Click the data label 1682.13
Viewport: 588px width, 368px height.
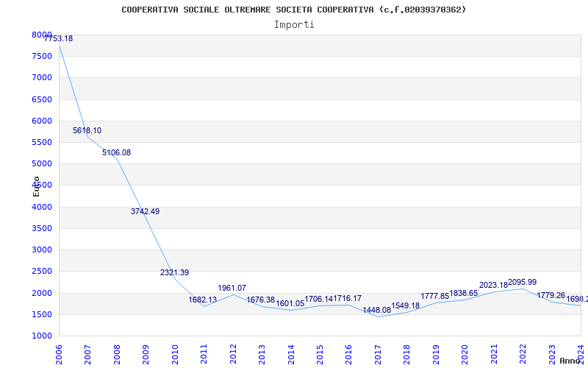tap(203, 300)
